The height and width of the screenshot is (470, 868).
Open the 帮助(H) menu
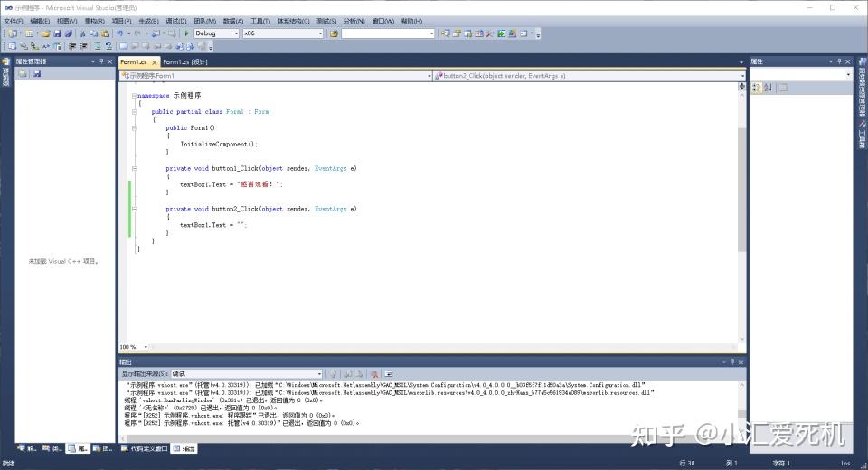click(411, 21)
